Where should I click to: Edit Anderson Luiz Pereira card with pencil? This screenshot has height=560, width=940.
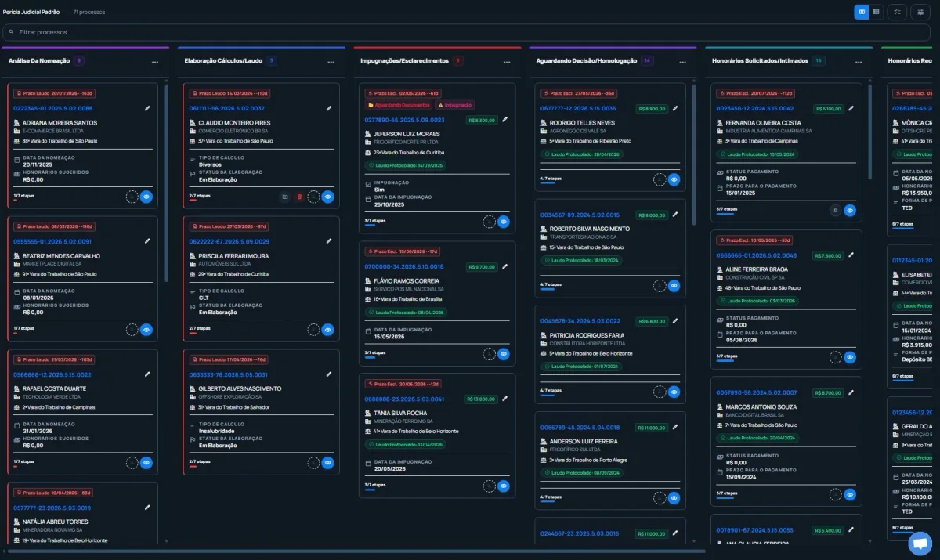(x=675, y=427)
